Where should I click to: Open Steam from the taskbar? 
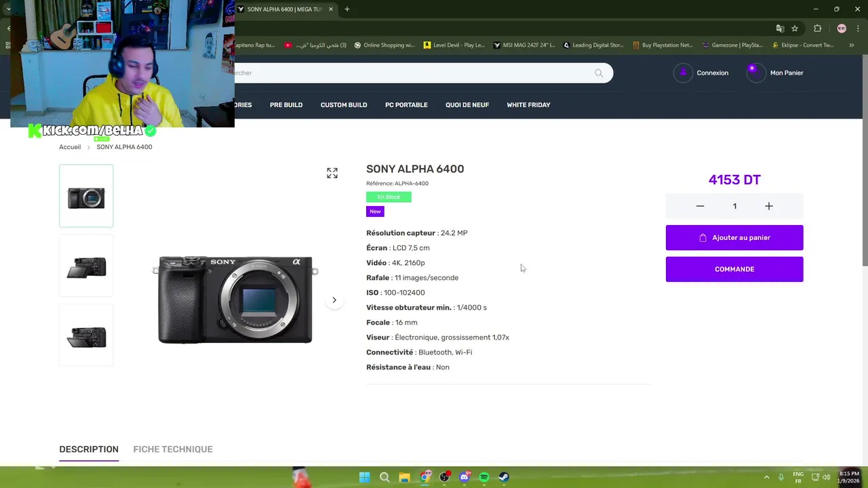click(x=504, y=477)
